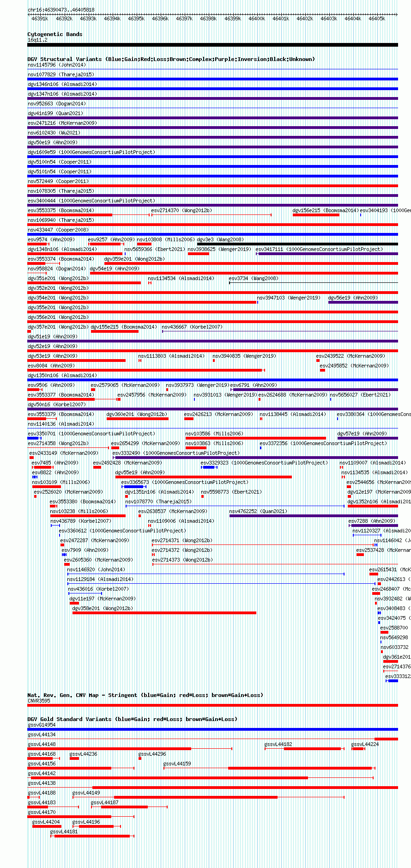Select variant dgv360e201 (Wong2012b)
Viewport: 411px width, 868px height.
(x=137, y=414)
